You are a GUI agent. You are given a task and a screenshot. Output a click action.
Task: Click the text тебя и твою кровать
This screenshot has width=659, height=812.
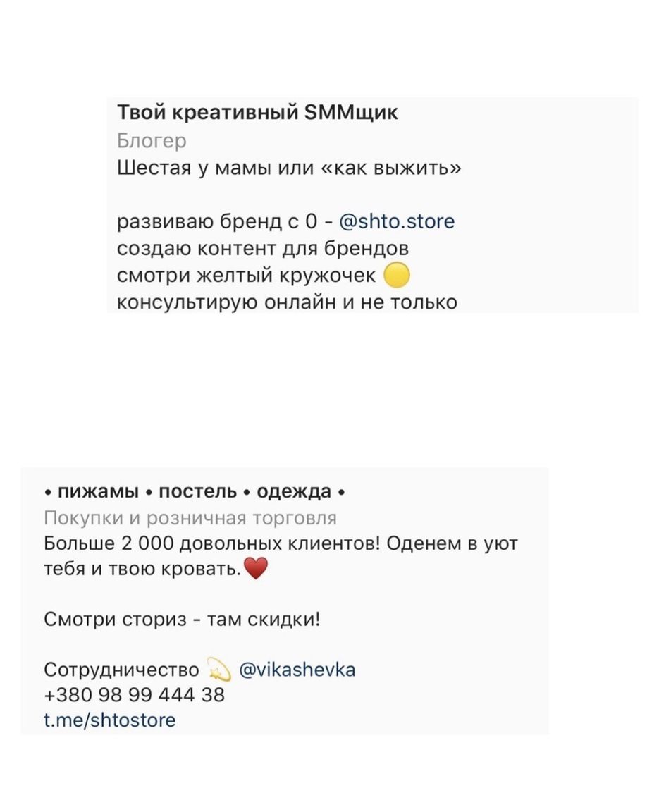143,569
